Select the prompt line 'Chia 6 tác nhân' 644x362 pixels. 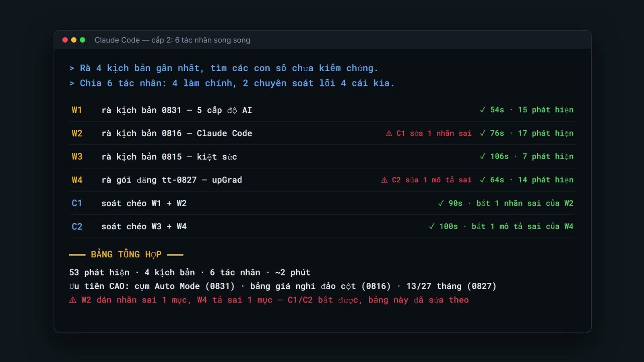[x=232, y=83]
